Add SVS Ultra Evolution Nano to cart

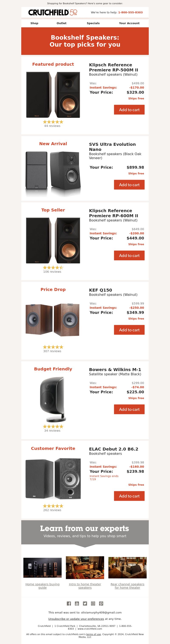129,185
